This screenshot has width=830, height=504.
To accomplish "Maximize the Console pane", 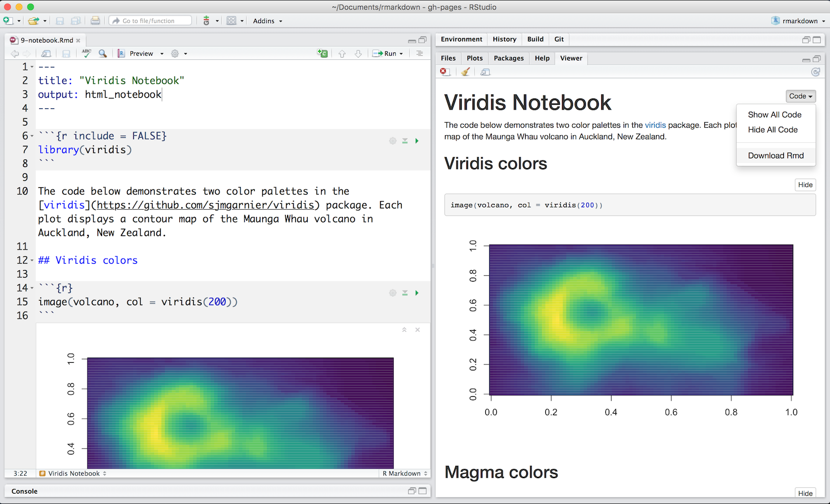I will pyautogui.click(x=422, y=491).
